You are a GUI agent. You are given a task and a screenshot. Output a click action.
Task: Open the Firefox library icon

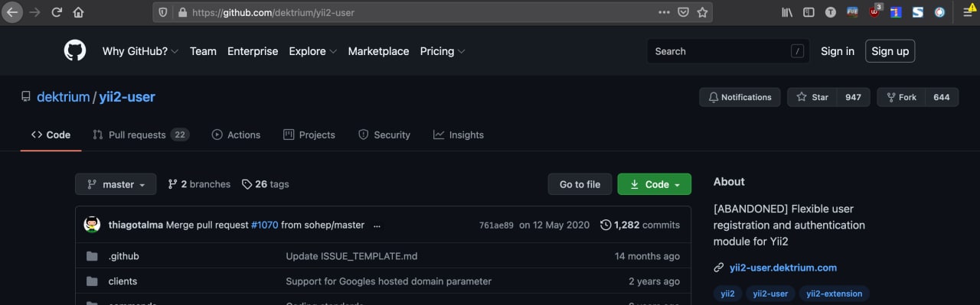[x=787, y=12]
